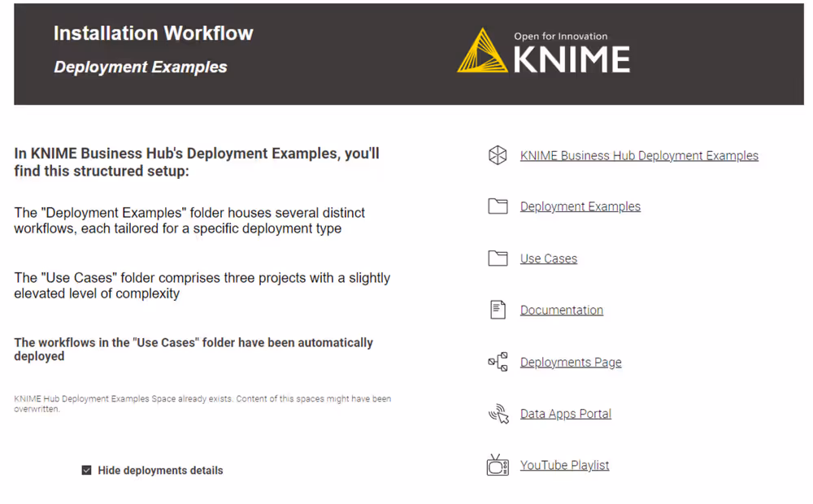Select the document icon next to Documentation

click(x=498, y=310)
